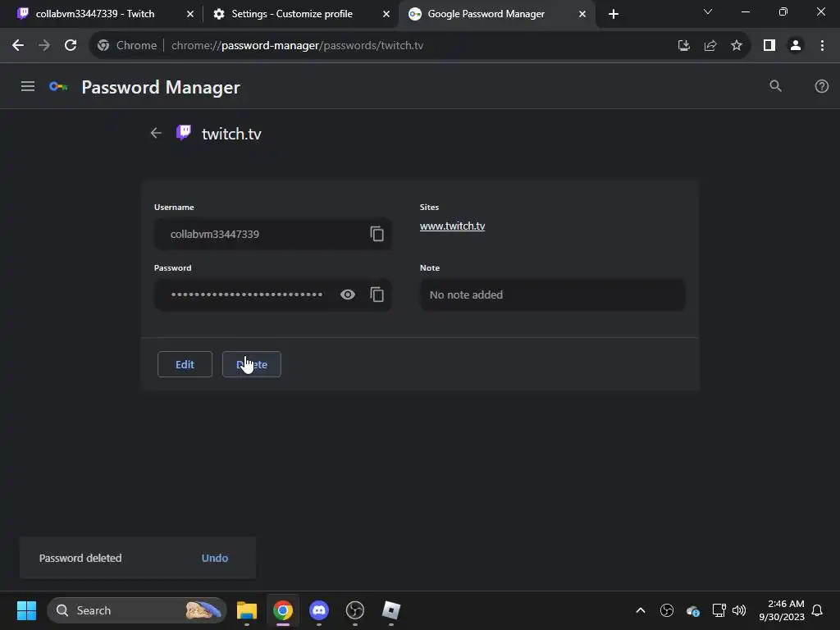
Task: Go back from twitch.tv details
Action: click(x=156, y=133)
